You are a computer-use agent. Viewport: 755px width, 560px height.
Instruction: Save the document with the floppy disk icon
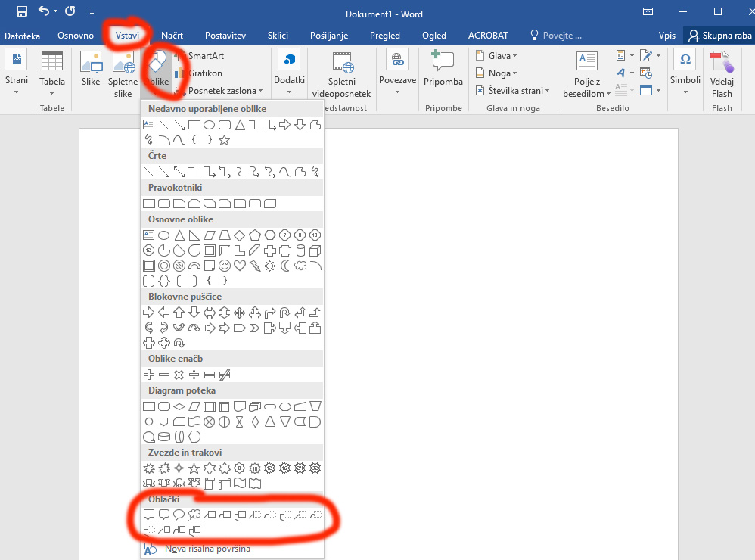[x=22, y=11]
